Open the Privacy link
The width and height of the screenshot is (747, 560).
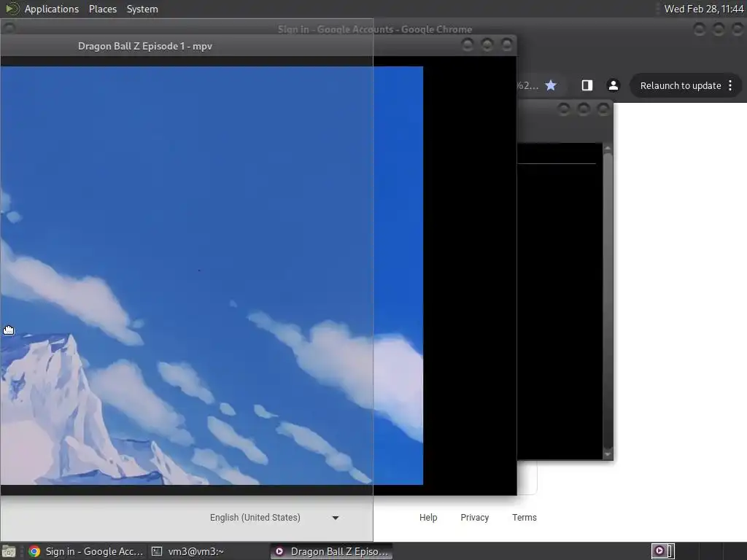474,518
